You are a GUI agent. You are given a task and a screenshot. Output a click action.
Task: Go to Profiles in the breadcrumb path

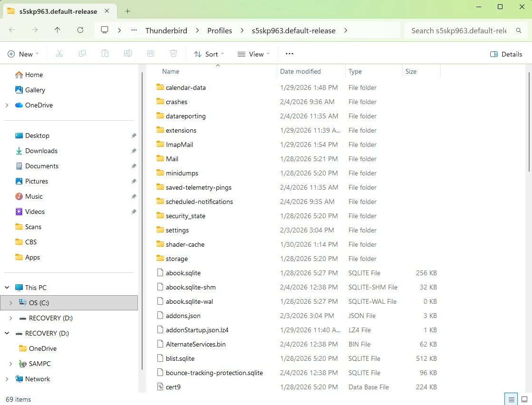[220, 30]
